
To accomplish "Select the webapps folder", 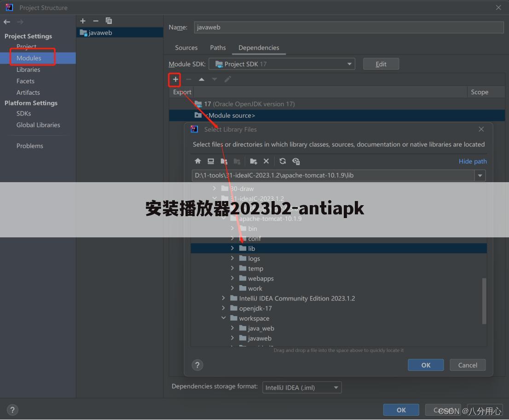I will [260, 278].
